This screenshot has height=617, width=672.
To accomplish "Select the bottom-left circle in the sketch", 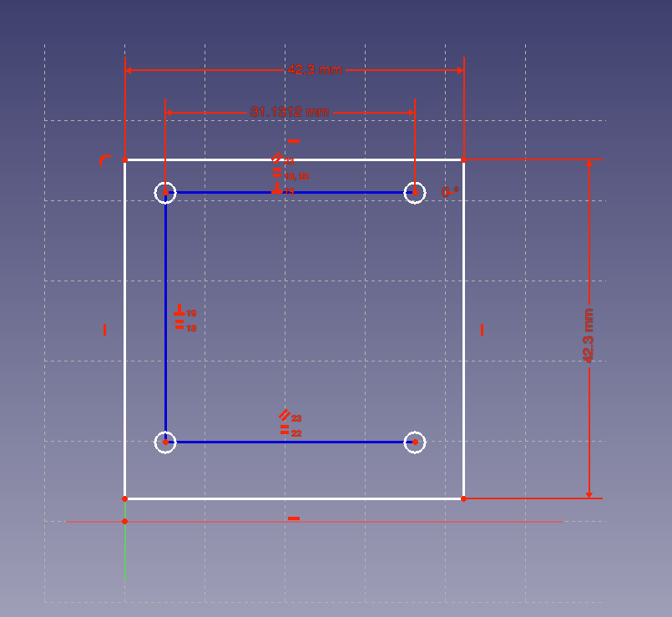I will point(165,441).
